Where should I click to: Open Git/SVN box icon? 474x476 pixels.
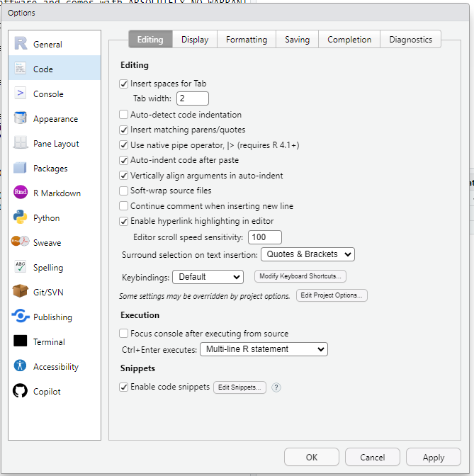[21, 292]
